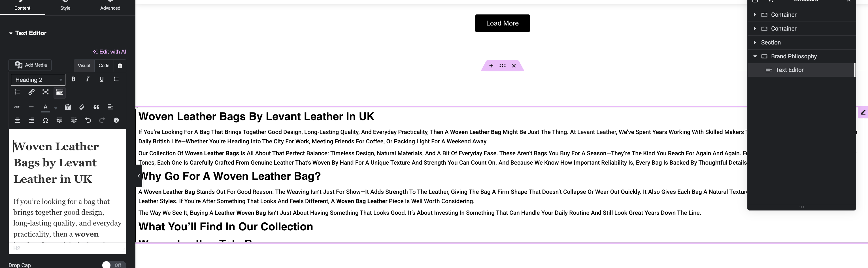Open the special character omega tool
This screenshot has height=268, width=868.
(x=46, y=120)
